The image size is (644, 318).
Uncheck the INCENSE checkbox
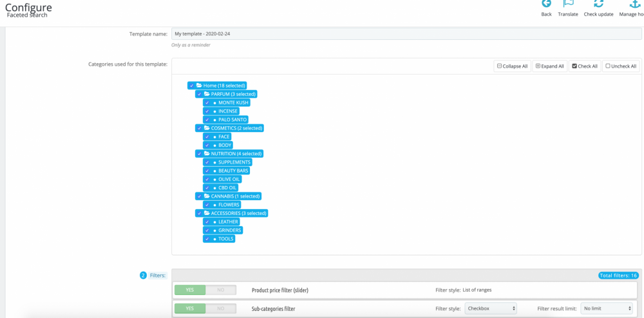coord(207,111)
